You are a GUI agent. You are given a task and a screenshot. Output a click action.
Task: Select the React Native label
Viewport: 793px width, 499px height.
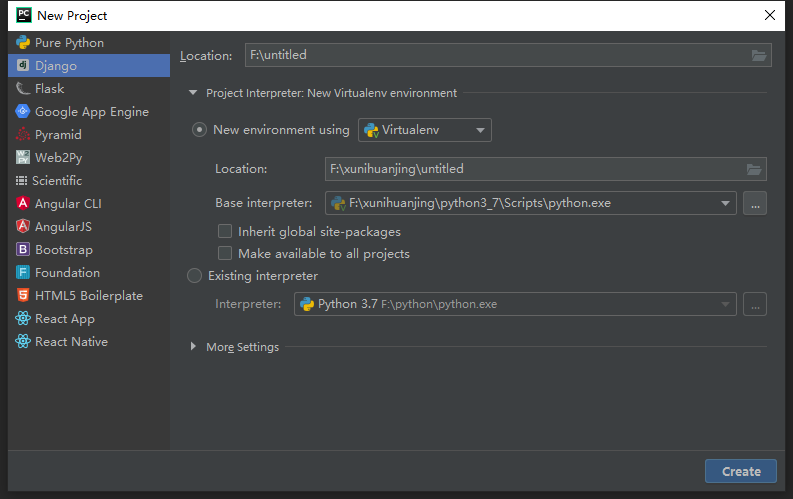[x=71, y=342]
